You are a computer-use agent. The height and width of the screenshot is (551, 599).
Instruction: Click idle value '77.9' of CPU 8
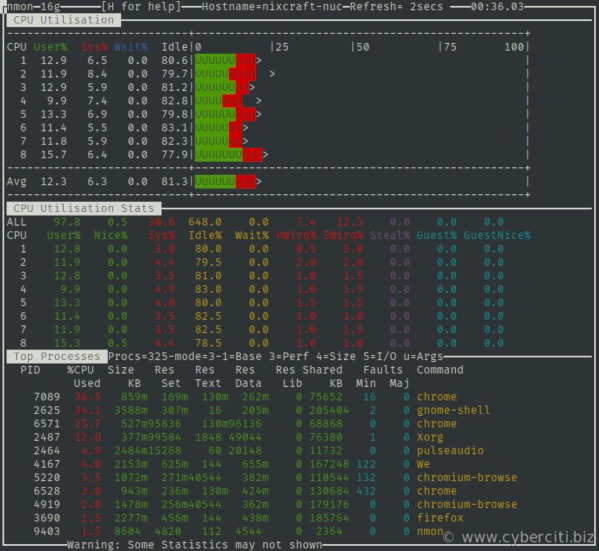click(175, 155)
